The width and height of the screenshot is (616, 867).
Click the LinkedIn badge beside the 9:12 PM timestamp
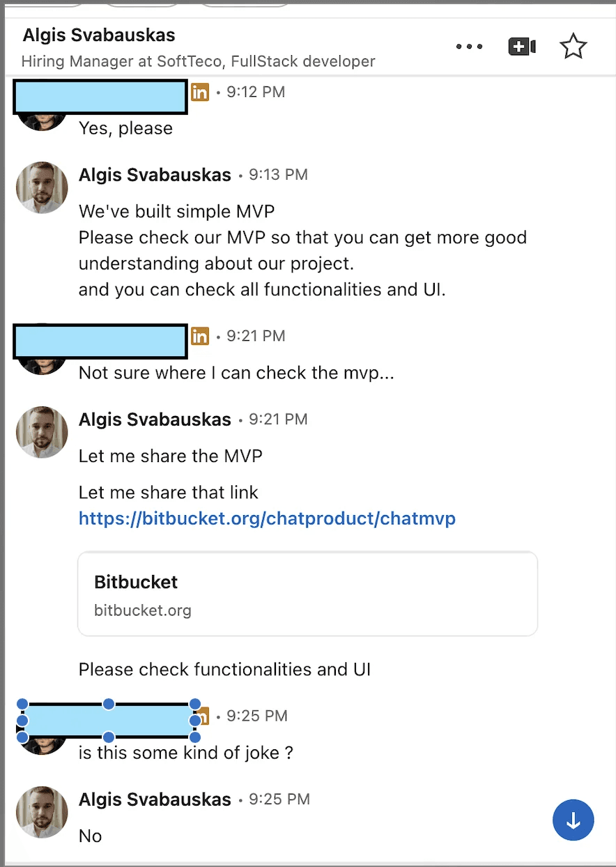(200, 91)
